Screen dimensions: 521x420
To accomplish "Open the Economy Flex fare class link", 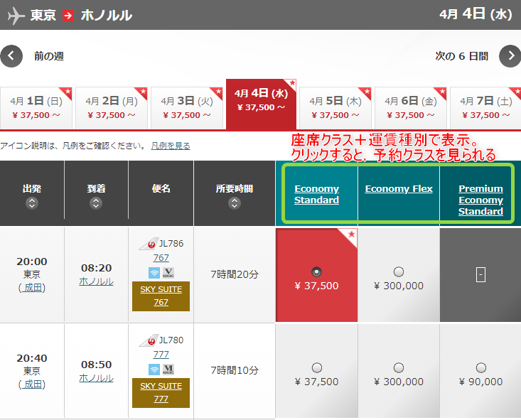I will [x=399, y=188].
